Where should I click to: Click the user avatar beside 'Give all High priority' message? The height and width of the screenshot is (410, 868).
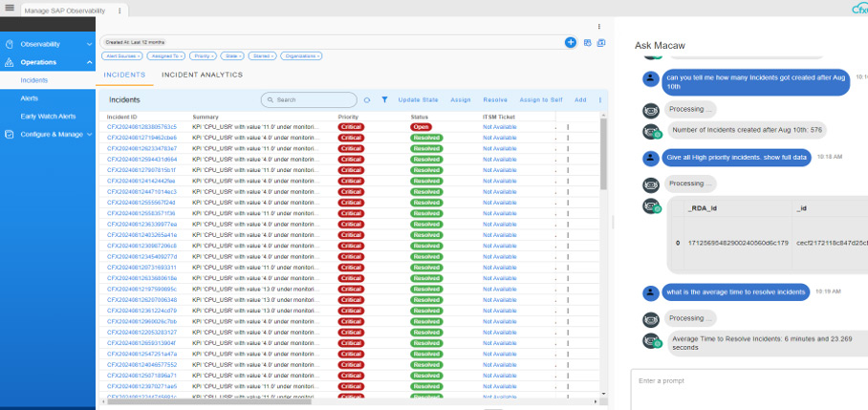point(650,159)
